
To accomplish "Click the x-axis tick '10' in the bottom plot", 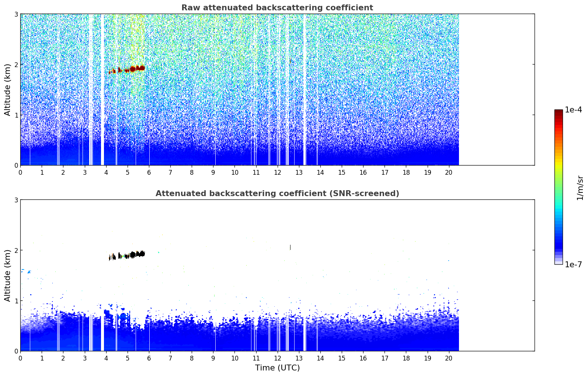I will (x=234, y=358).
